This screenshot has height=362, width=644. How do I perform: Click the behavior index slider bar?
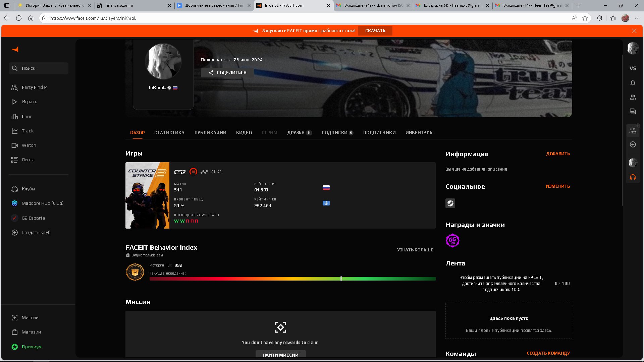coord(341,278)
